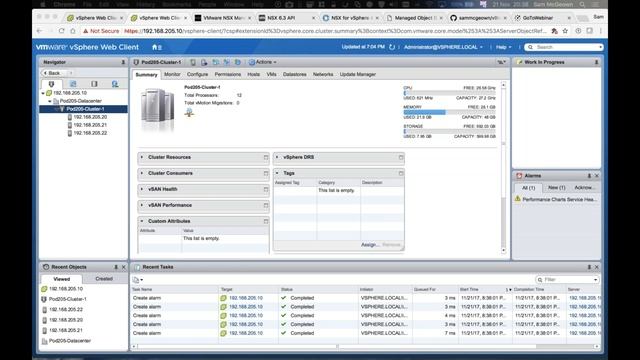Open Recent Tasks export dropdown
This screenshot has width=640, height=360.
(x=138, y=280)
